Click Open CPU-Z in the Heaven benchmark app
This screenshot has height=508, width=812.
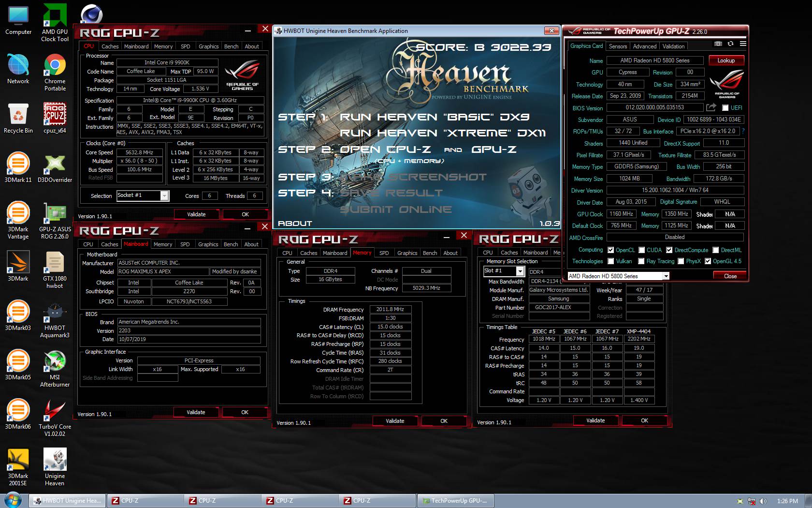coord(385,149)
